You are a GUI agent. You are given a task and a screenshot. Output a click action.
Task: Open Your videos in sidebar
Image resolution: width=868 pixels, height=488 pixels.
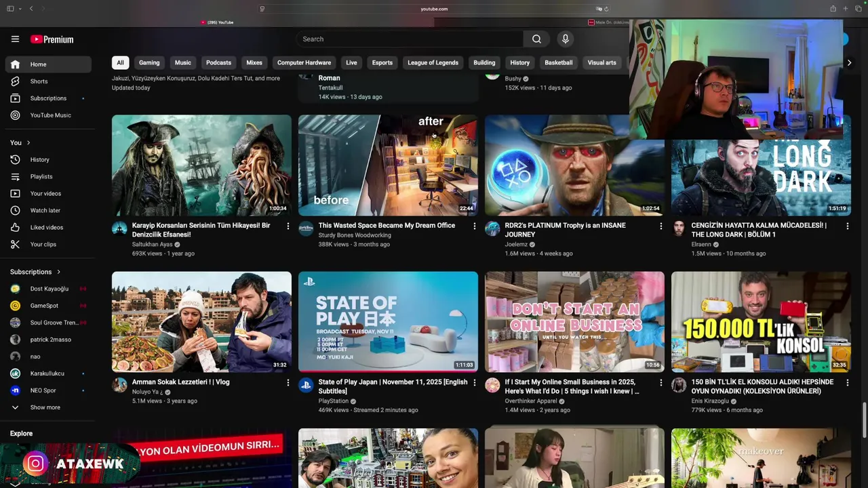pyautogui.click(x=48, y=194)
